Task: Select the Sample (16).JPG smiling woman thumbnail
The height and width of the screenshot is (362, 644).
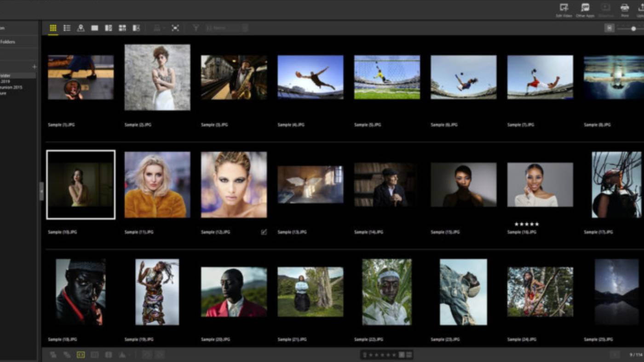Action: click(x=540, y=185)
